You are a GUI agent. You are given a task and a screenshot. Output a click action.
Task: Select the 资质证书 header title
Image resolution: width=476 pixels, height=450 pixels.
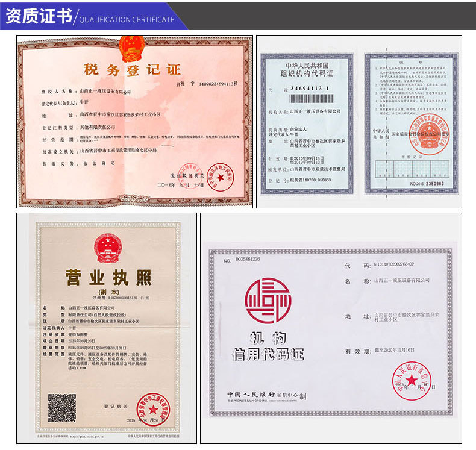click(x=37, y=17)
